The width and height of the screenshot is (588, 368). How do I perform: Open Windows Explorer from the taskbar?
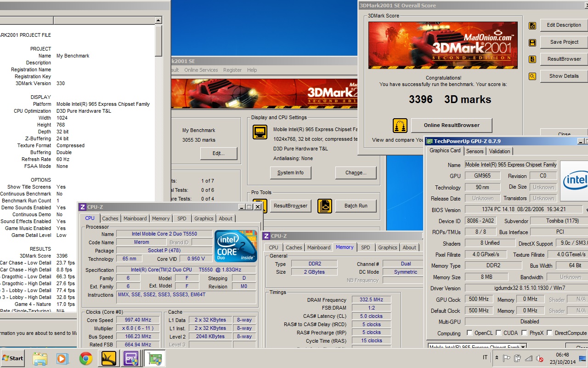[40, 358]
